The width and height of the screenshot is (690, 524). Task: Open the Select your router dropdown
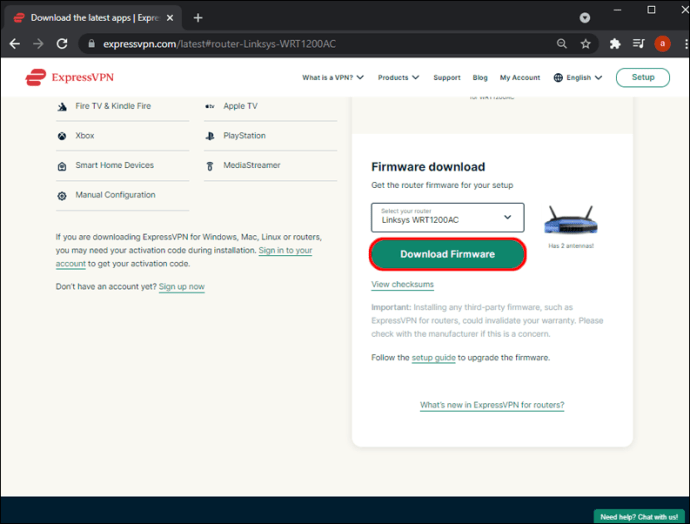[x=448, y=217]
